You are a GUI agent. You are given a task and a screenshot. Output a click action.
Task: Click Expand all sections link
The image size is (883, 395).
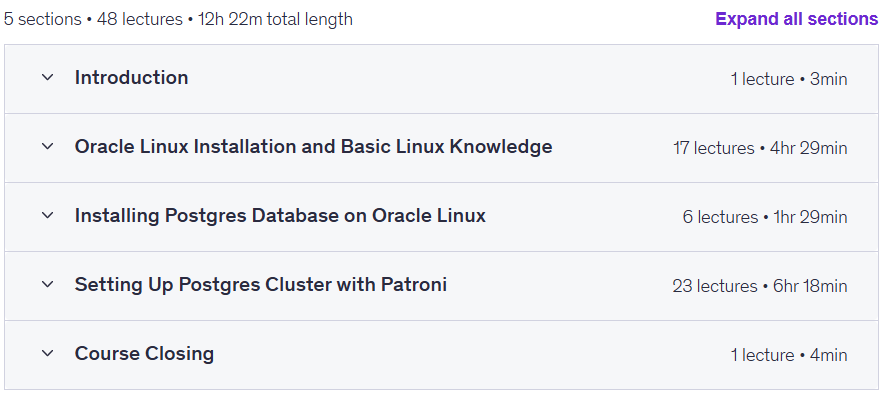coord(796,19)
